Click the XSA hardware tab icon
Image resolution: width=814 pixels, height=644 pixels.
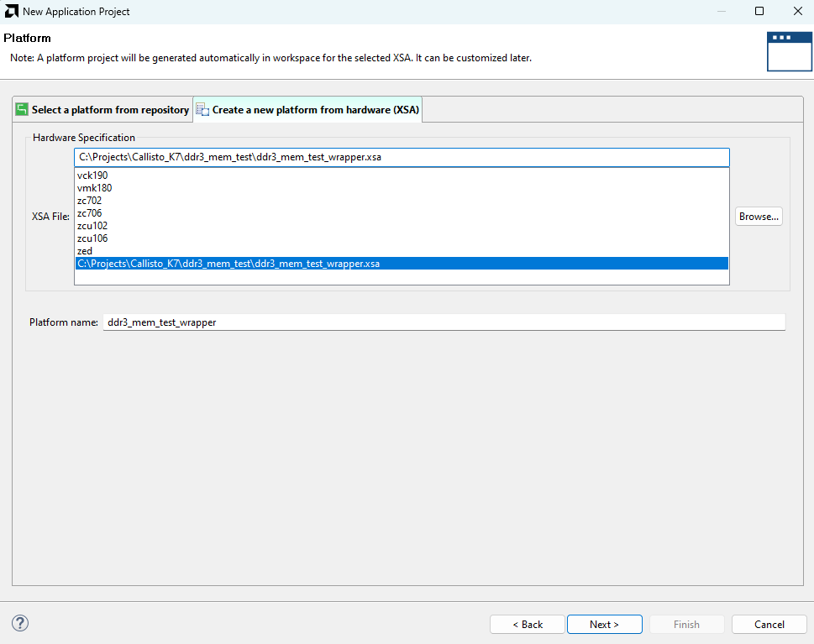pos(202,110)
